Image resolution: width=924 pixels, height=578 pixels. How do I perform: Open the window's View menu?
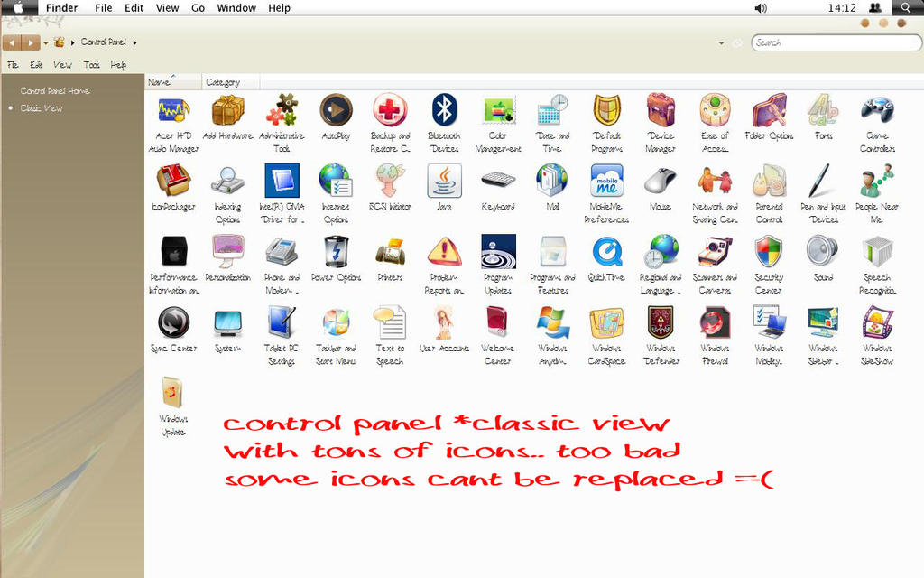click(62, 65)
